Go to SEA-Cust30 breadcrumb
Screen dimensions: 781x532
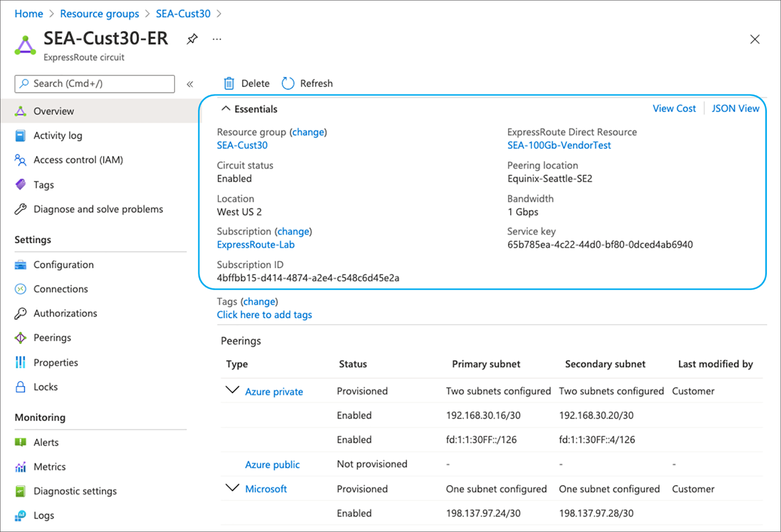point(183,14)
